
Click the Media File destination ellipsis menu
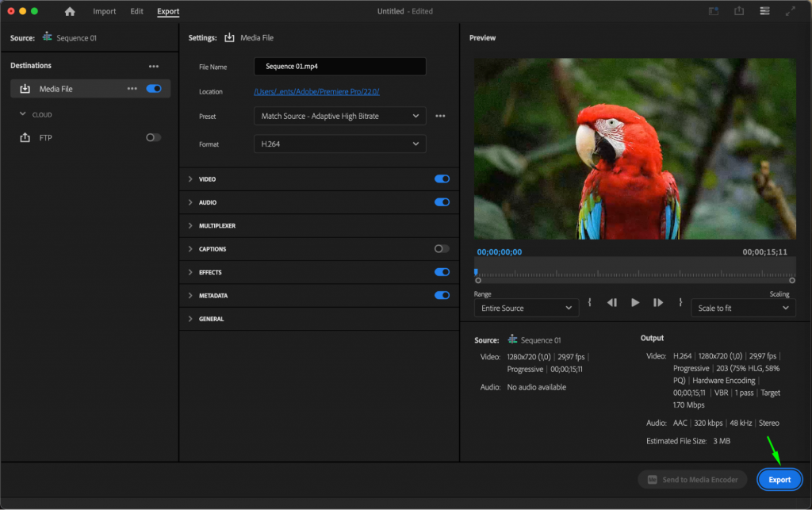[132, 89]
